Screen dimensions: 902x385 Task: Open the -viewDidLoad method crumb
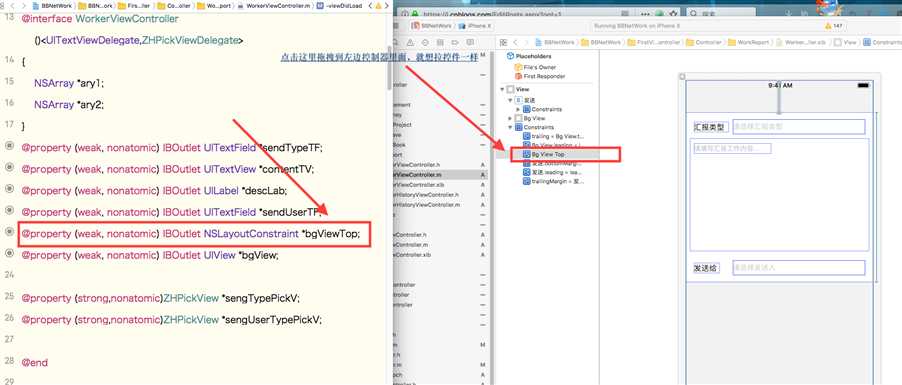[339, 6]
